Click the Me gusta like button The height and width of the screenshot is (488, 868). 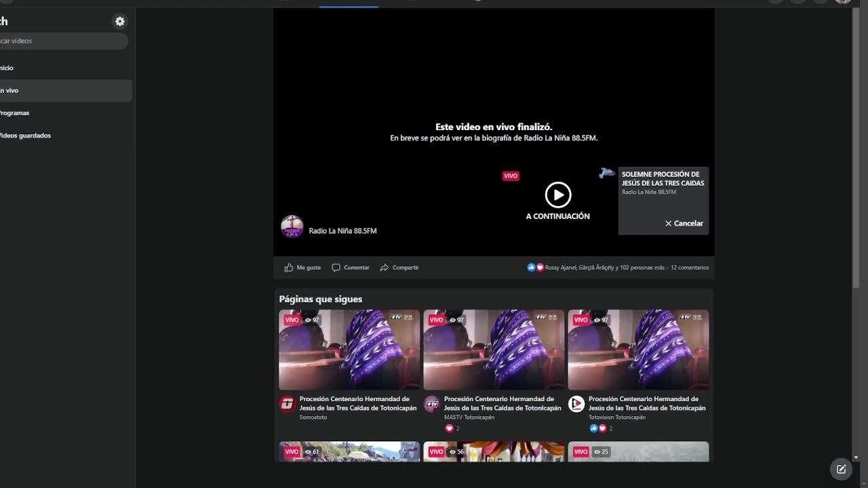(x=302, y=268)
